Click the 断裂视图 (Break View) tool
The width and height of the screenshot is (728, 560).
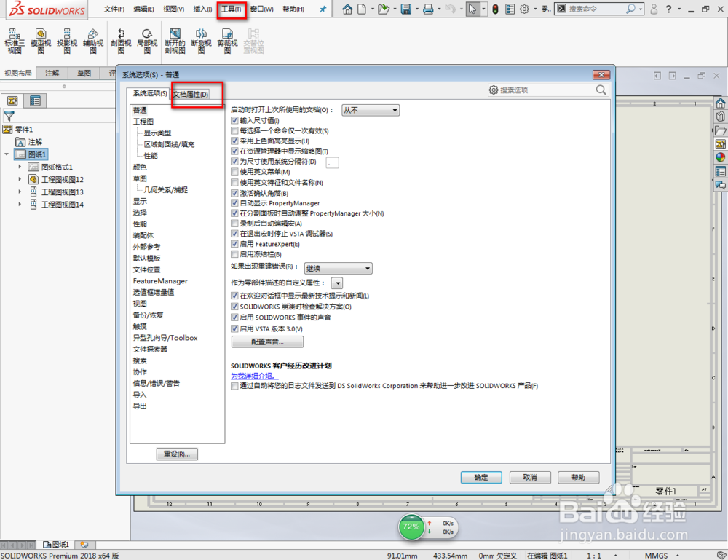pos(201,41)
